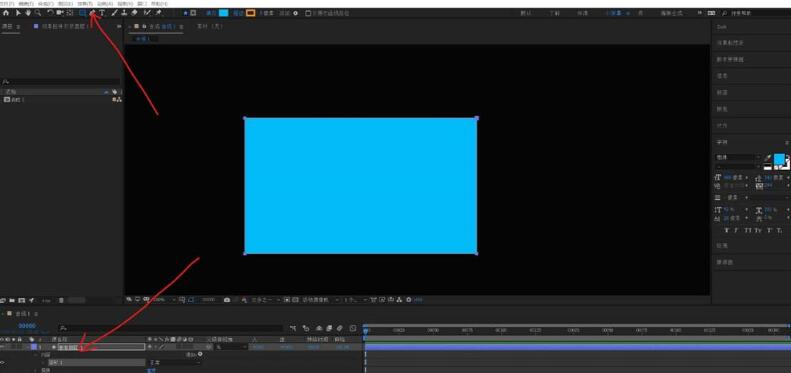Toggle visibility eye of shape contents item
Image resolution: width=791 pixels, height=373 pixels.
[3, 362]
